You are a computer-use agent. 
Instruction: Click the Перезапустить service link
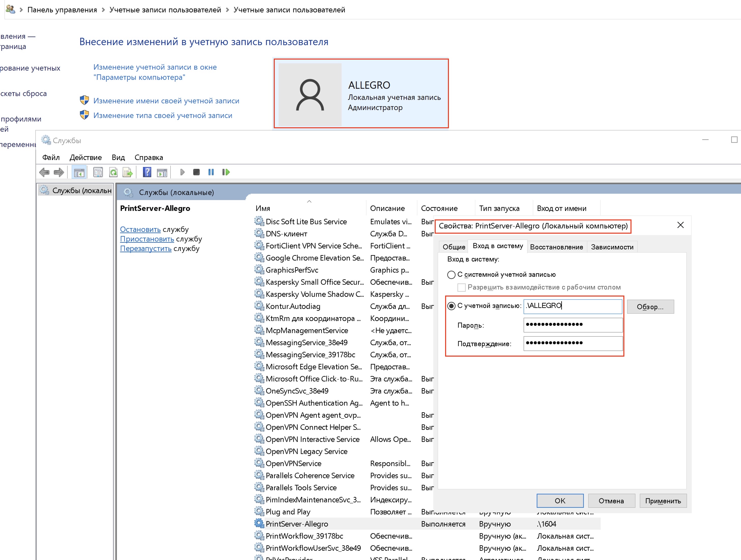pyautogui.click(x=146, y=248)
